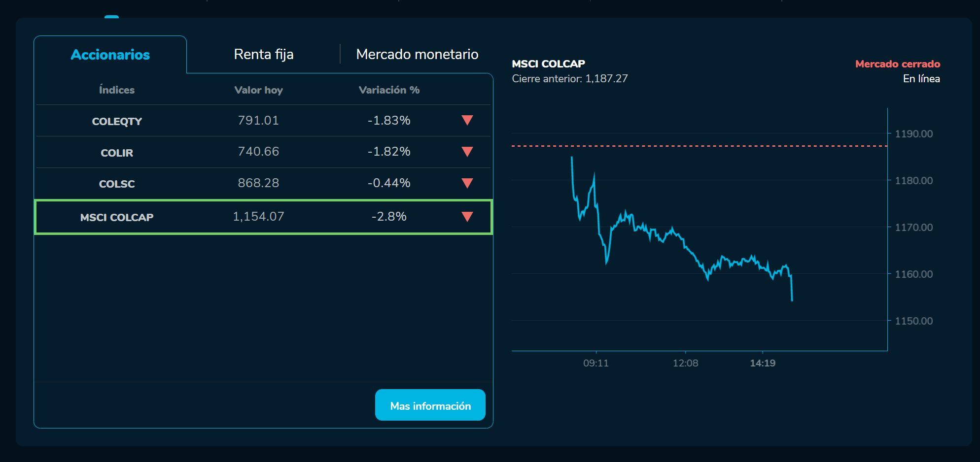The image size is (980, 462).
Task: Sort by the Valor hoy column header
Action: [258, 90]
